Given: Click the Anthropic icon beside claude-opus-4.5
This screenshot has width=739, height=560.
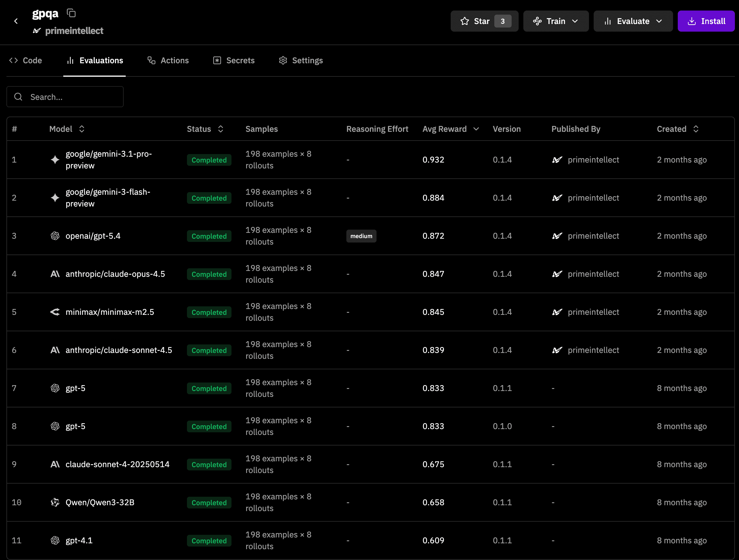Looking at the screenshot, I should point(55,274).
